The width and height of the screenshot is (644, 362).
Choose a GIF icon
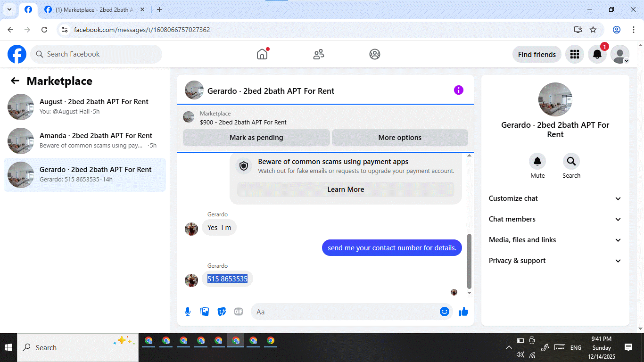coord(239,312)
